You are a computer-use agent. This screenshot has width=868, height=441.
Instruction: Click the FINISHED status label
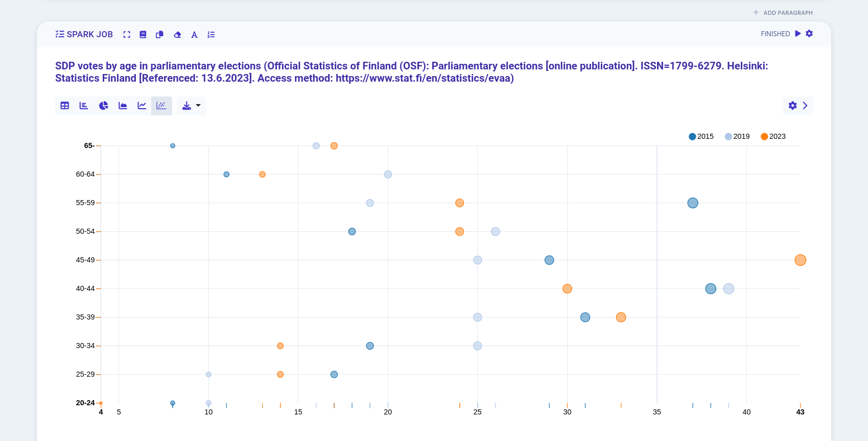pos(775,34)
